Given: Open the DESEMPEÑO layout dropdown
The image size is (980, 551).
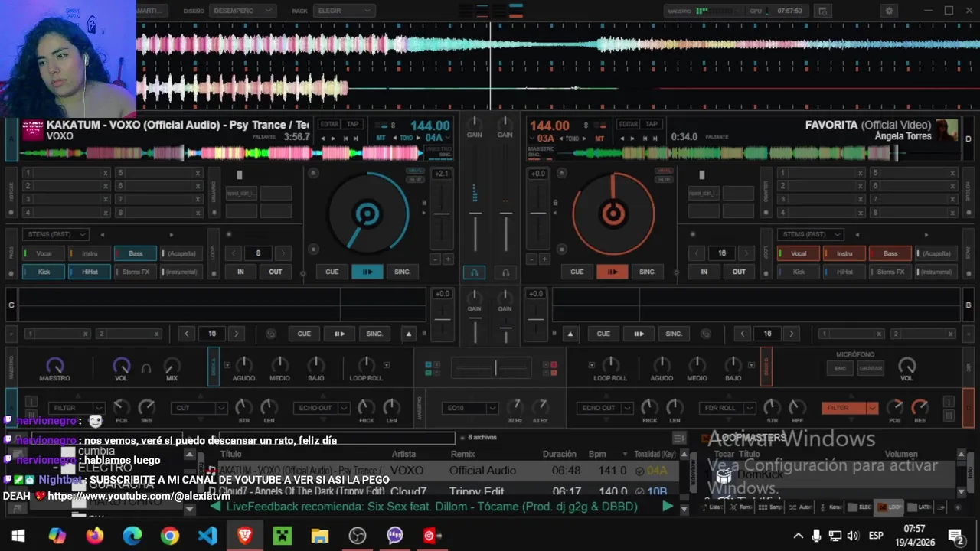Looking at the screenshot, I should 242,11.
